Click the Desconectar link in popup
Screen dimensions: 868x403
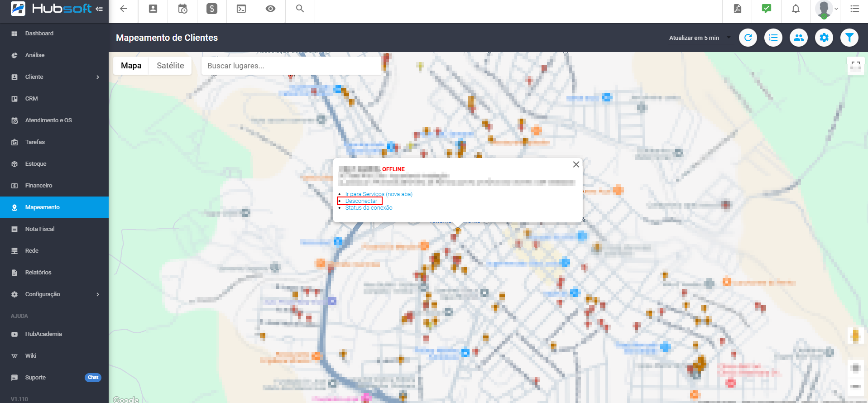tap(361, 201)
